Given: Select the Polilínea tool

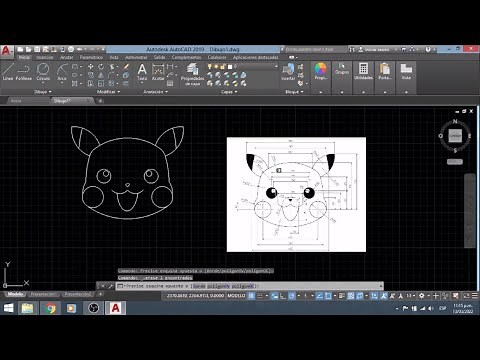Looking at the screenshot, I should pyautogui.click(x=24, y=72).
